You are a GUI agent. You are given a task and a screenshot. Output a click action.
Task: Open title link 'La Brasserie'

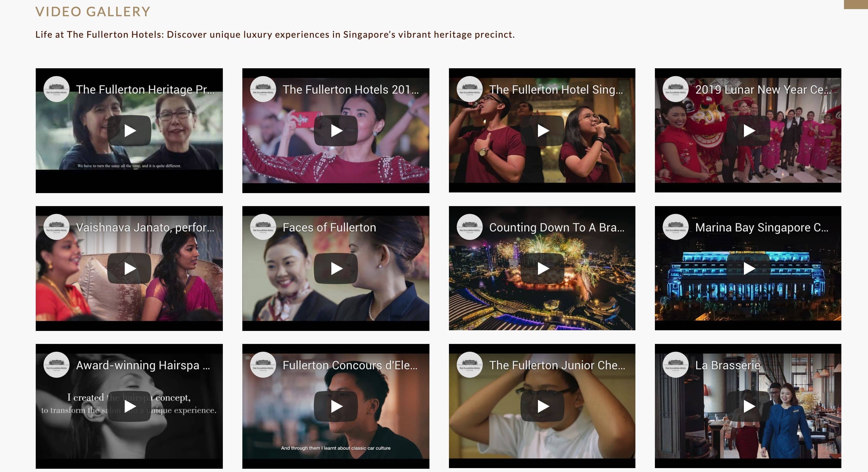(x=728, y=365)
